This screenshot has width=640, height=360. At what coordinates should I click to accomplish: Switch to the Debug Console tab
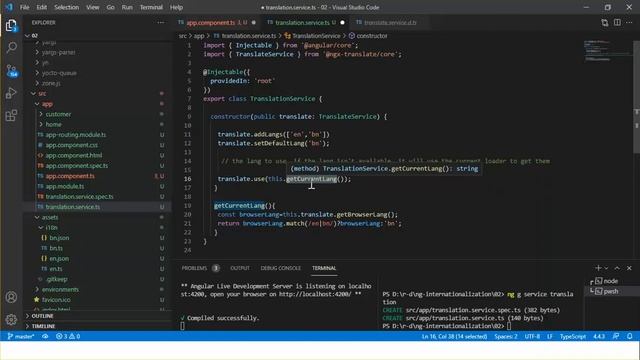(x=281, y=268)
